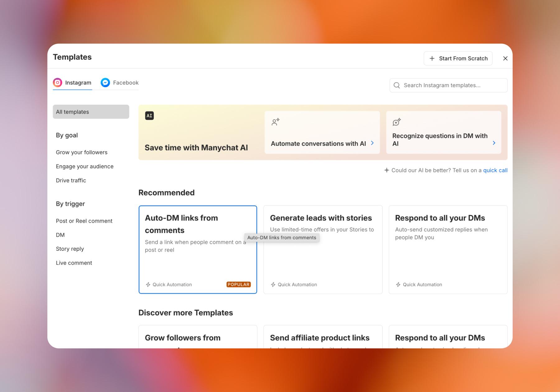Open Send affiliate product links template
Screen dimensions: 560x392
(323, 337)
